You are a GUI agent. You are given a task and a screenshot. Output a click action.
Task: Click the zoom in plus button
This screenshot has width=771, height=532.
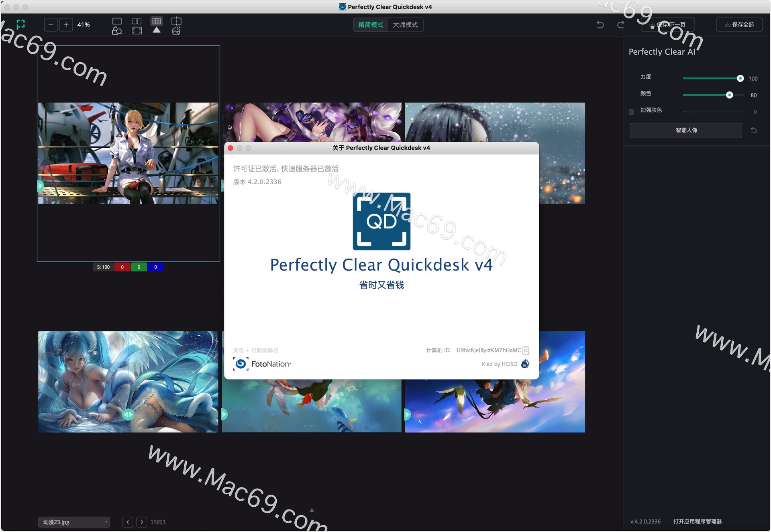coord(66,25)
